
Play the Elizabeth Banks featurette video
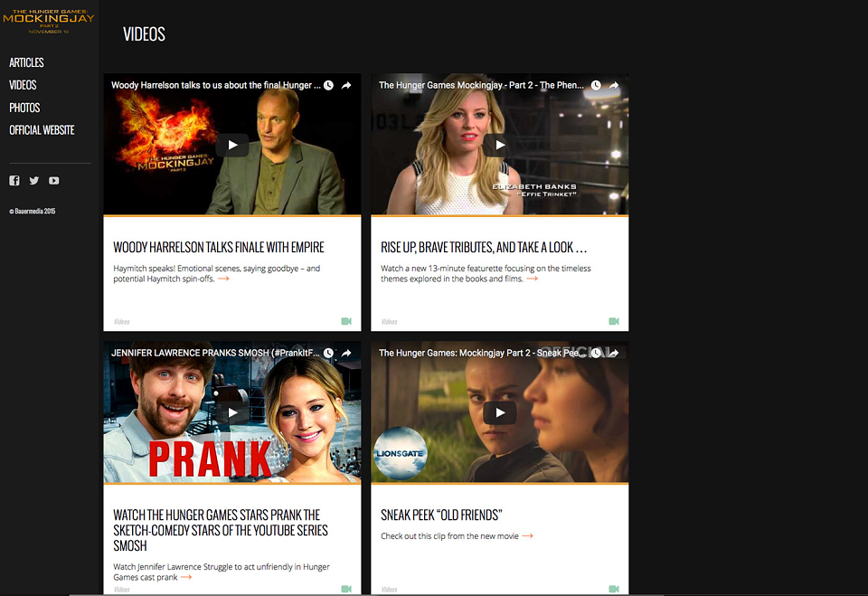point(500,145)
